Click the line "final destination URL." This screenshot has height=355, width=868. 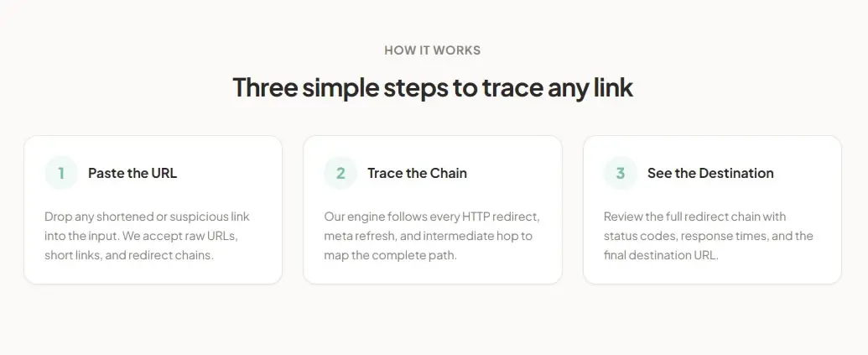click(x=661, y=256)
